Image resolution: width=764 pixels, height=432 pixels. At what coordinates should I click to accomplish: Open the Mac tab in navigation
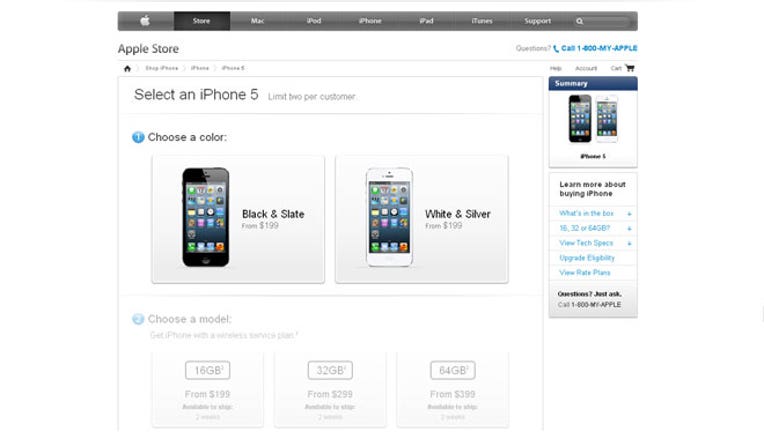(x=258, y=21)
